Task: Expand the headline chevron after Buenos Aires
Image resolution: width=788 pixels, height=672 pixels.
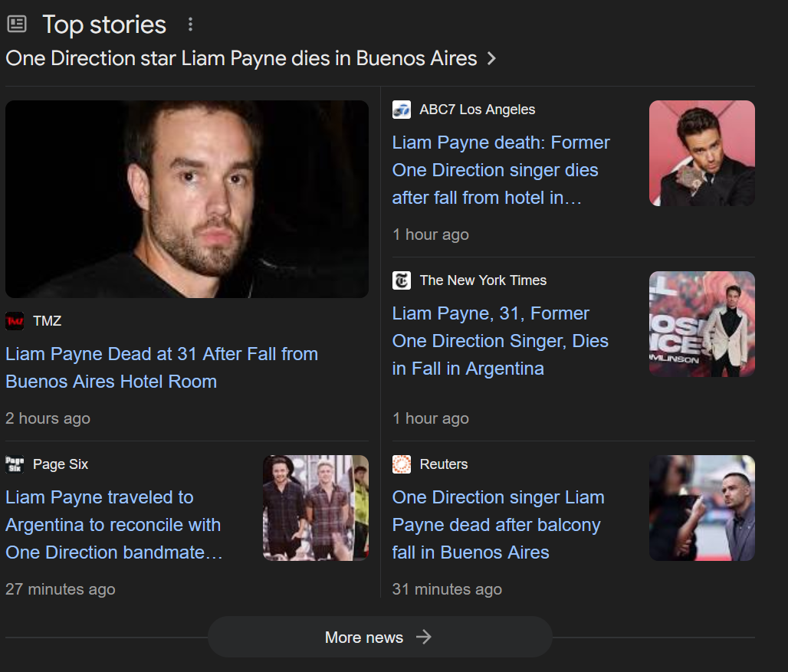Action: [491, 59]
